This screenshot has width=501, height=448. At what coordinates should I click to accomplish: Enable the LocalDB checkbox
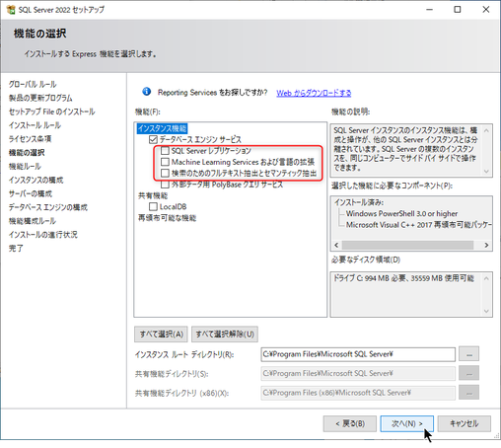[x=153, y=206]
